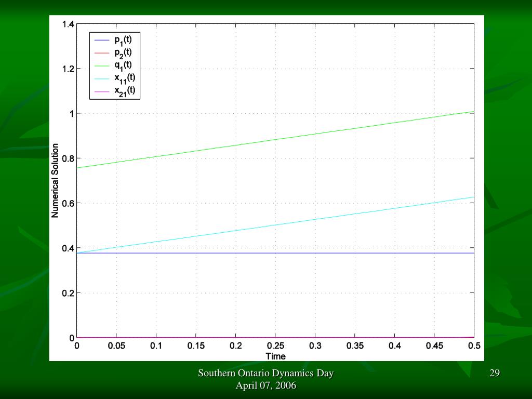Click the x11(t) legend entry
The height and width of the screenshot is (399, 532).
115,78
